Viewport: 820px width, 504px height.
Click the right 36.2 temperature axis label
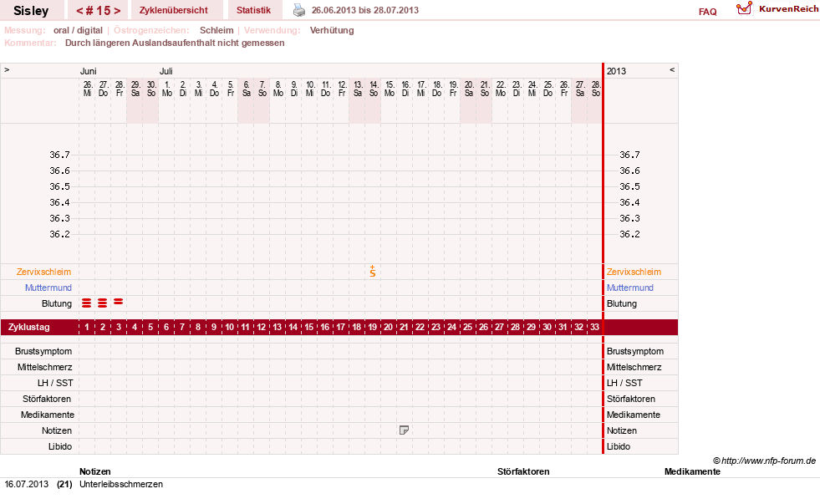coord(629,234)
